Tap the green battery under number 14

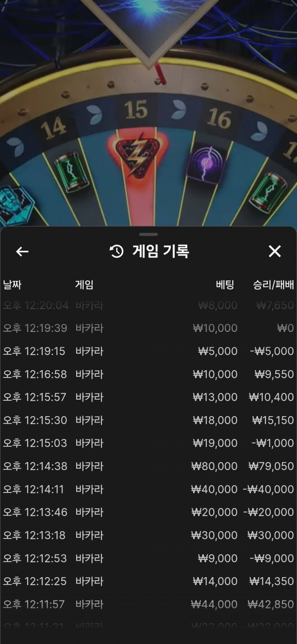(69, 172)
